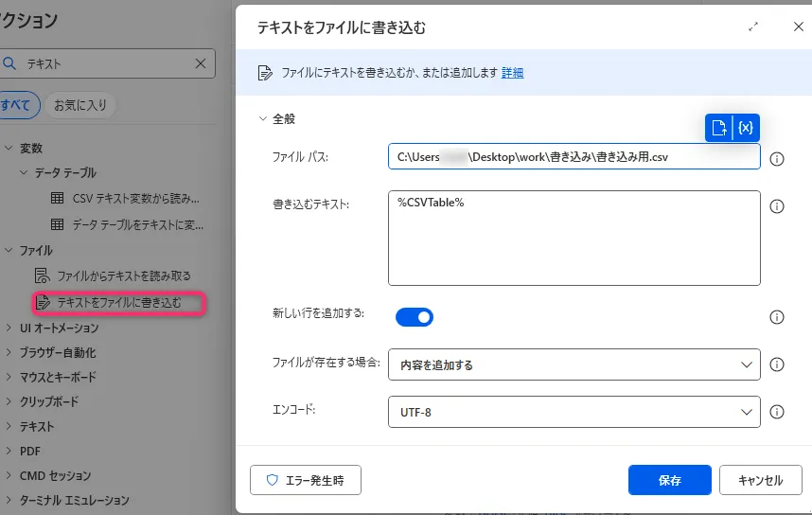Select ファイルからテキストを読み取る action

123,275
